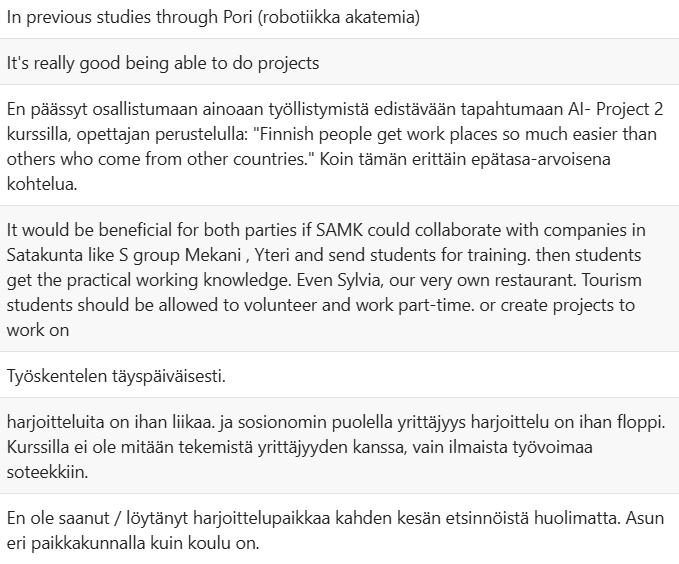Click the word 'kohtelua.' ending the third response

(x=42, y=185)
